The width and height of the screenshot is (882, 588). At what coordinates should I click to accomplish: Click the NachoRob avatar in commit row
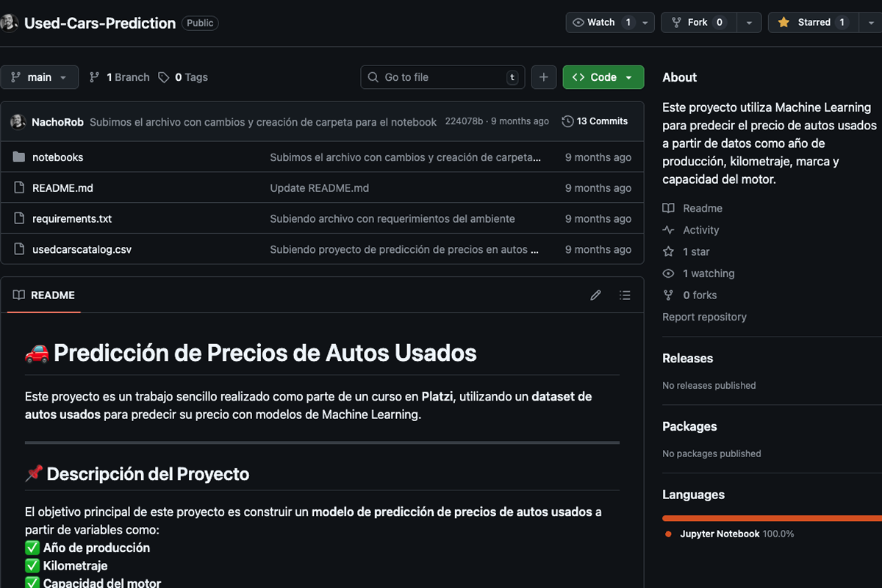point(18,122)
